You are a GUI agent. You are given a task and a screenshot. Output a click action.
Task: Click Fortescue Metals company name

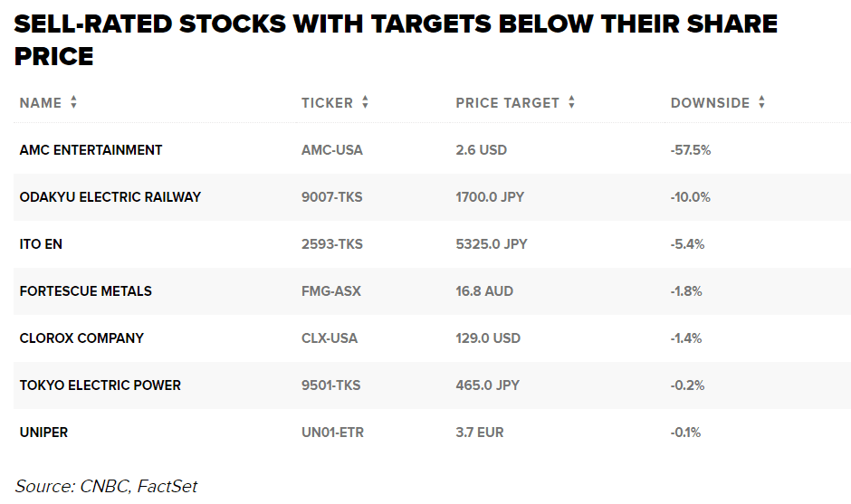[85, 291]
